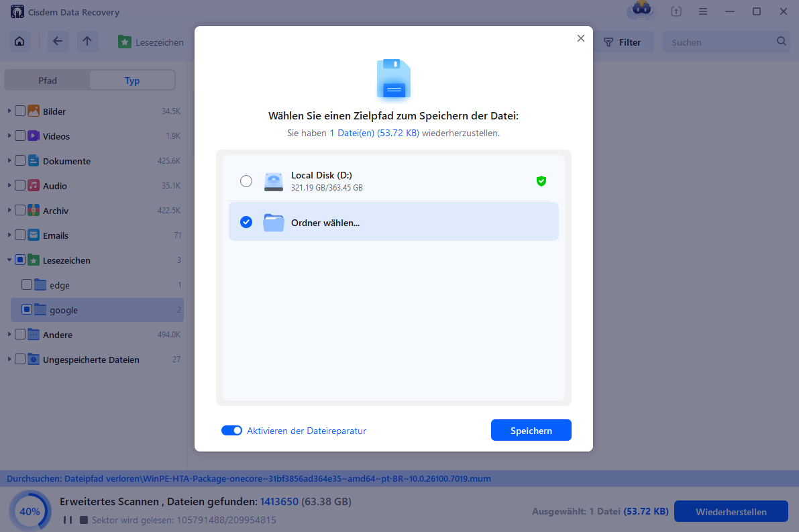Screen dimensions: 799x532
Task: Click the back arrow navigation icon
Action: pyautogui.click(x=58, y=42)
